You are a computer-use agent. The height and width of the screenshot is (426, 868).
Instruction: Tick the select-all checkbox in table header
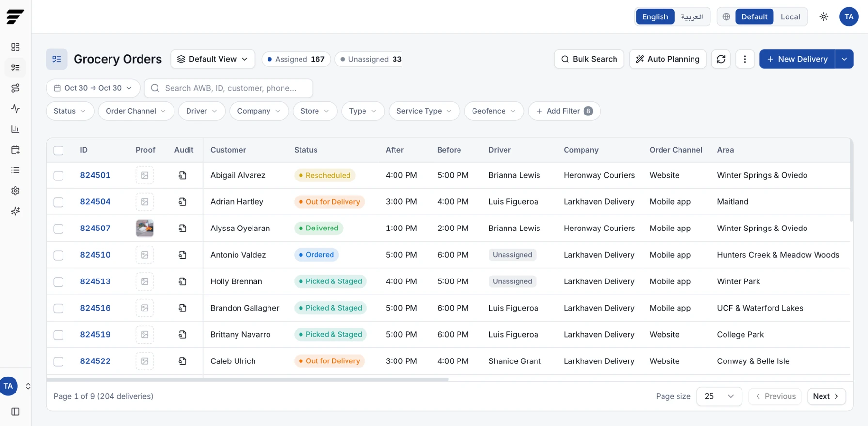[59, 150]
